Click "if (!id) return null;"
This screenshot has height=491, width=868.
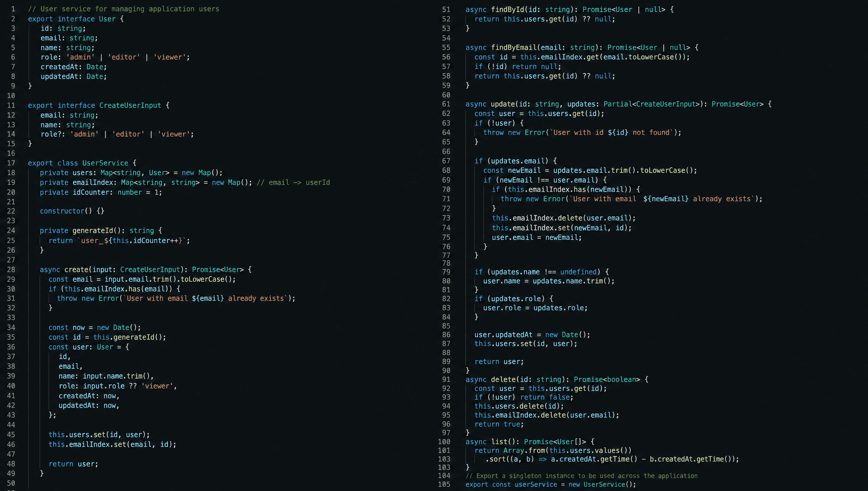[x=518, y=67]
